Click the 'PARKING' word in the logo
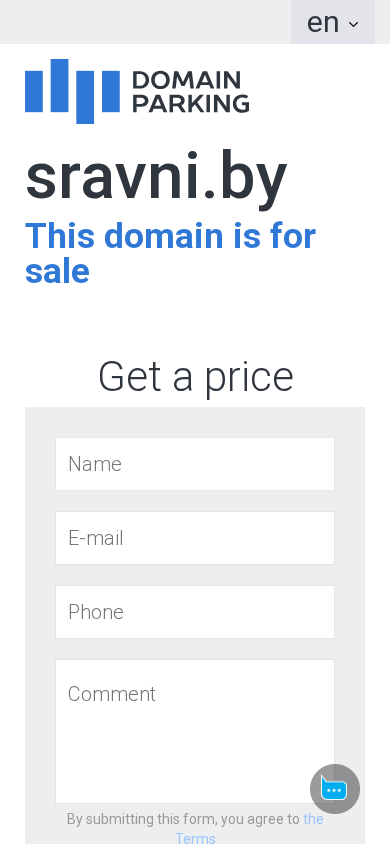This screenshot has width=390, height=844. [190, 103]
